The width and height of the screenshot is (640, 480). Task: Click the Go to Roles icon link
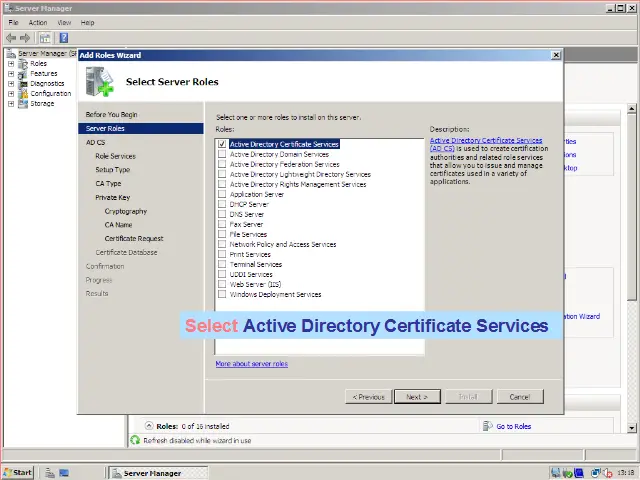click(x=488, y=426)
